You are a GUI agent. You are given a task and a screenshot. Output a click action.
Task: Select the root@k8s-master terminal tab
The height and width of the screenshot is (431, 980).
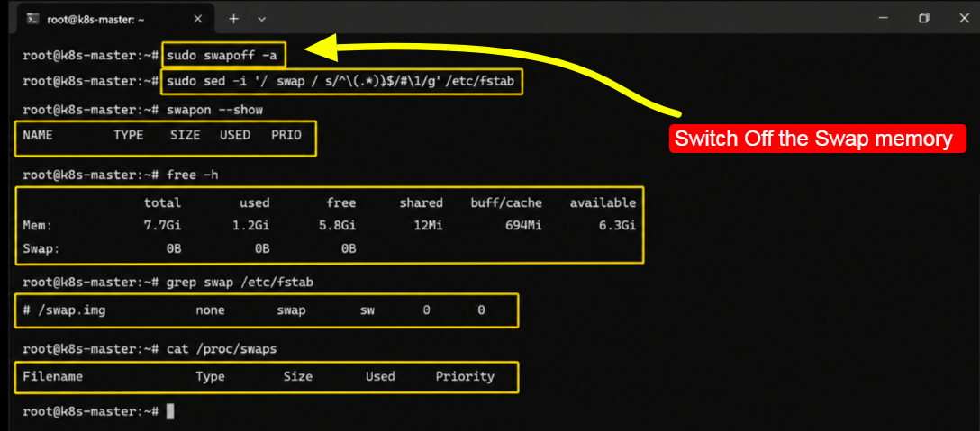(115, 19)
